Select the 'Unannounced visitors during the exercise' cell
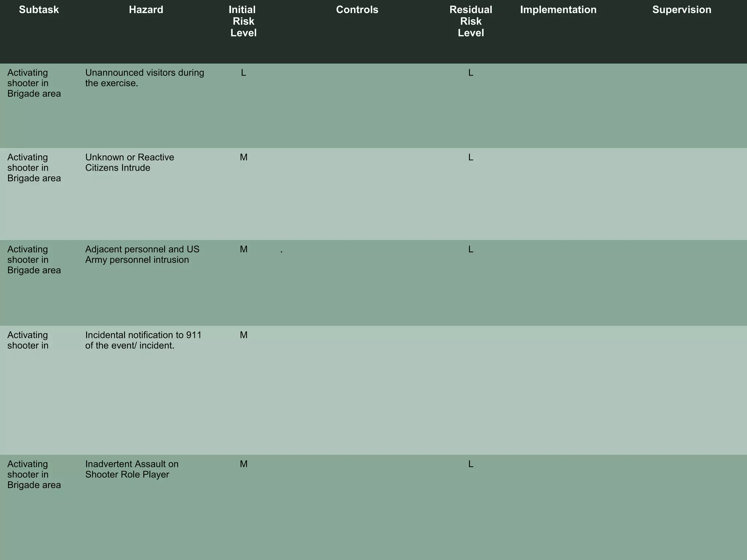The height and width of the screenshot is (560, 747). click(x=144, y=78)
